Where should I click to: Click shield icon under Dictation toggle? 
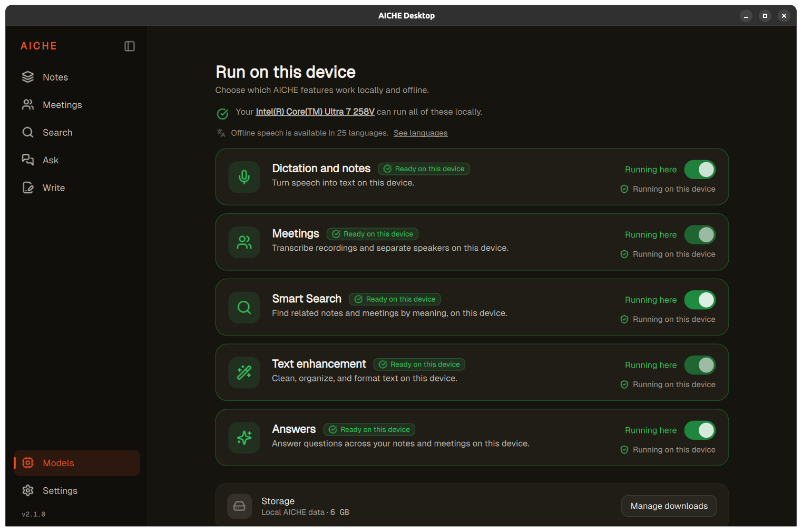click(x=624, y=189)
